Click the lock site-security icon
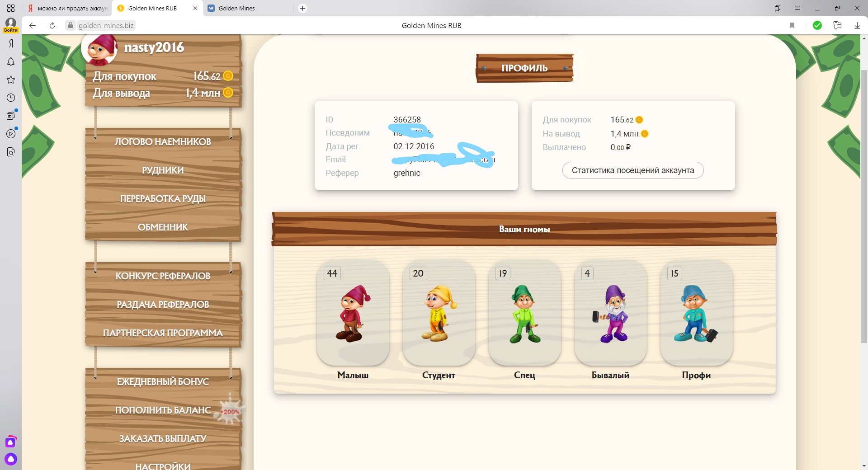Screen dimensions: 868x470 click(x=70, y=25)
